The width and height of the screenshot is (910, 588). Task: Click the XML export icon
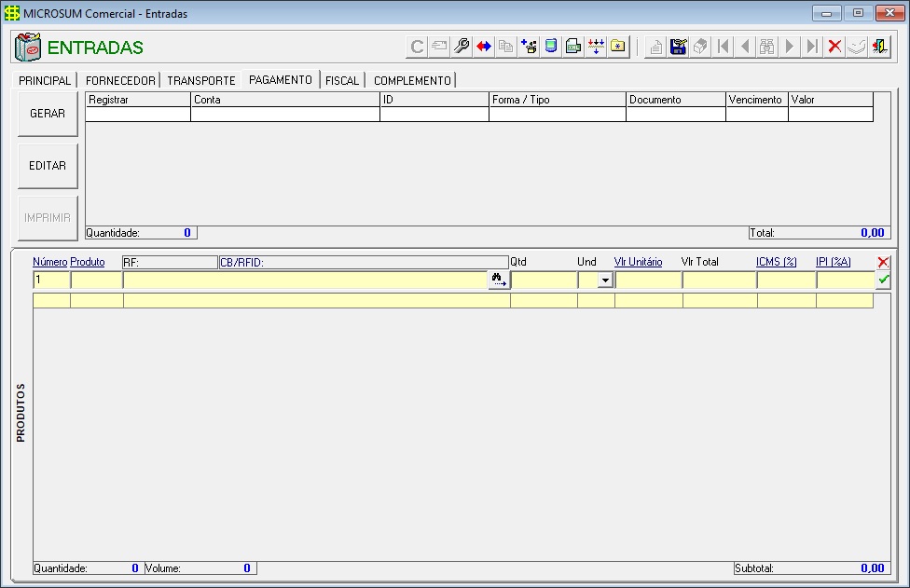pos(573,47)
